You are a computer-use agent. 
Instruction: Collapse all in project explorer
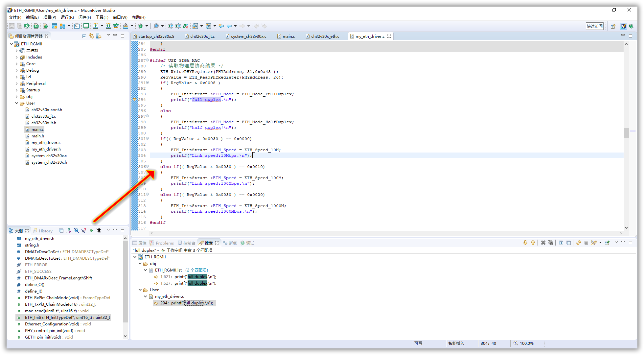[84, 36]
